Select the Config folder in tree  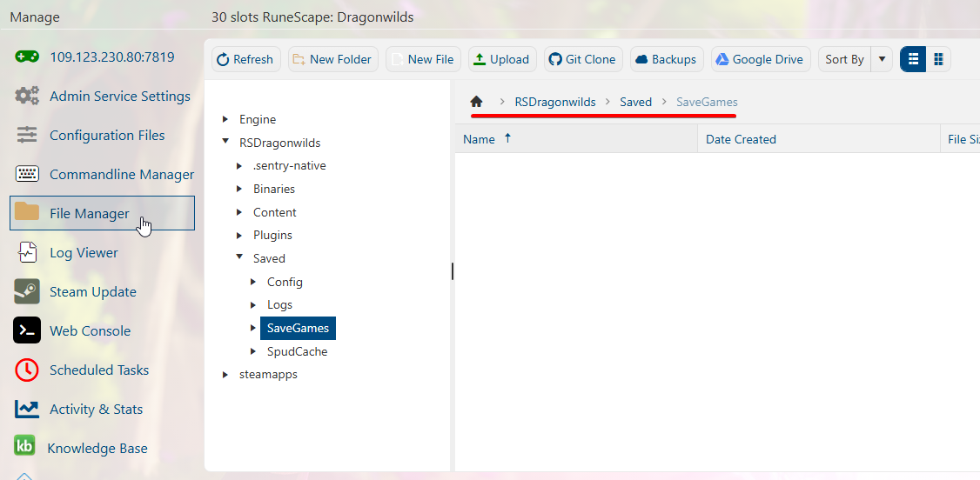point(285,282)
